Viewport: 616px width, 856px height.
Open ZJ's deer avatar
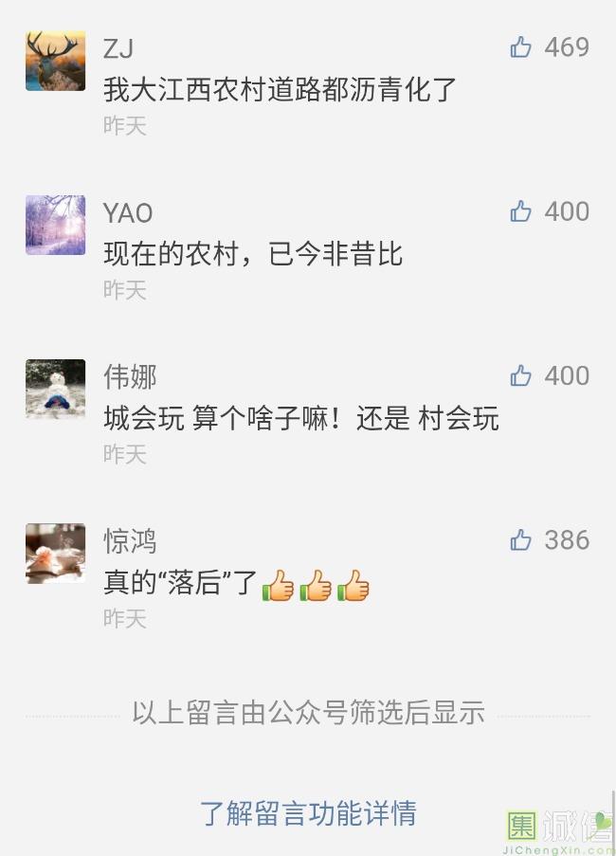click(x=56, y=61)
